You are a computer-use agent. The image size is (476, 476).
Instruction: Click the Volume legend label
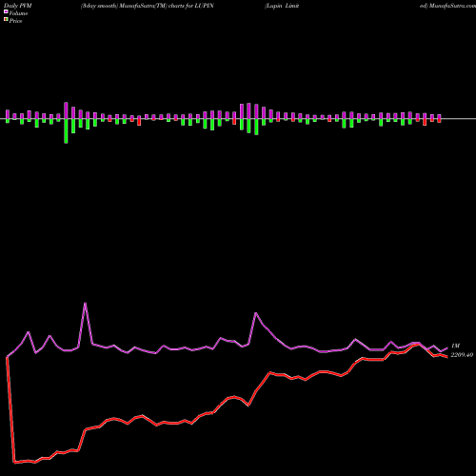coord(18,13)
